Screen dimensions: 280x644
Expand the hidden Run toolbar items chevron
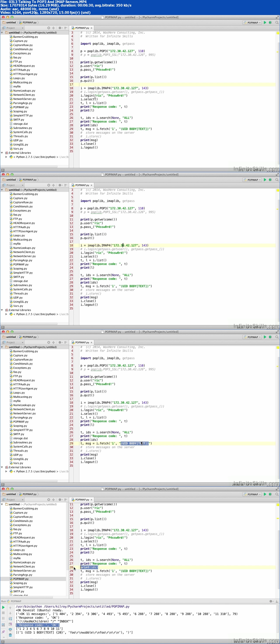pyautogui.click(x=3, y=637)
